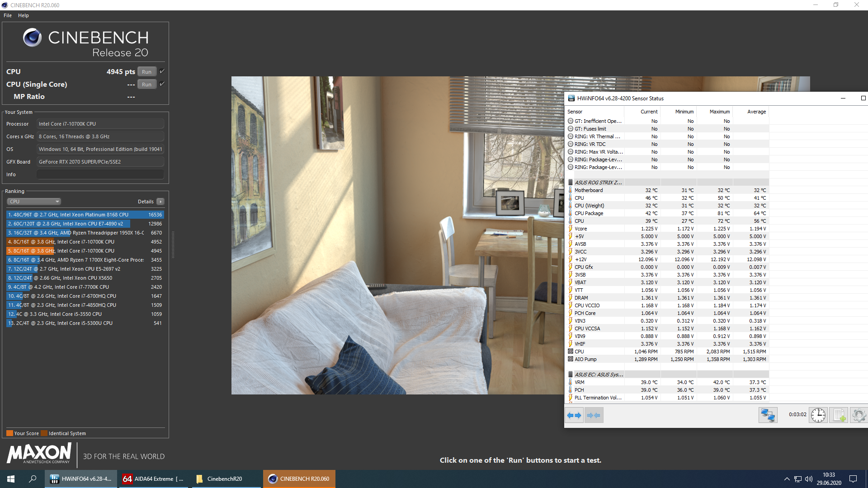Open HWiNFO sensor settings gear icon
Image resolution: width=868 pixels, height=488 pixels.
coord(859,415)
